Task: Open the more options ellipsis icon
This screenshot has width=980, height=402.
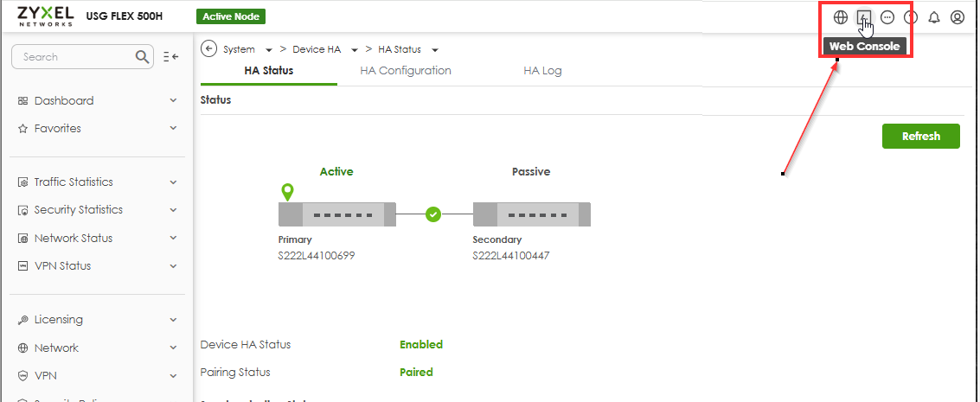Action: coord(887,17)
